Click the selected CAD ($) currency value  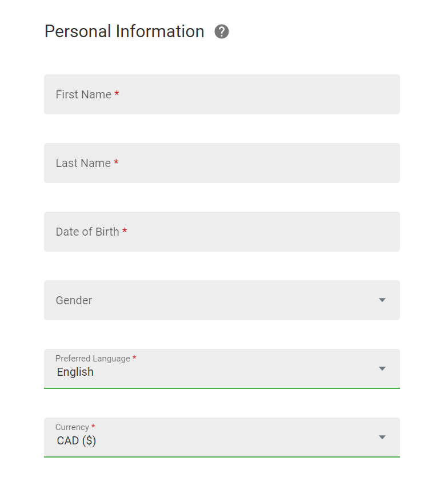coord(77,441)
